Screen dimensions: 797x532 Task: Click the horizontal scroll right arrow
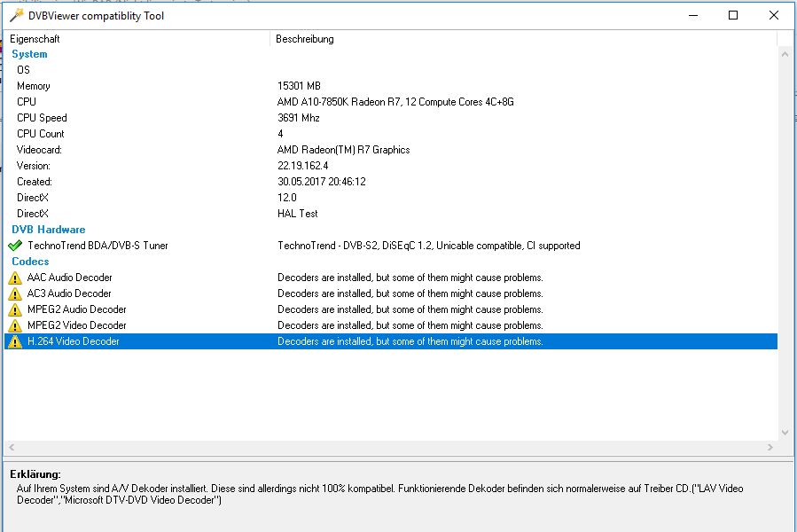(770, 448)
